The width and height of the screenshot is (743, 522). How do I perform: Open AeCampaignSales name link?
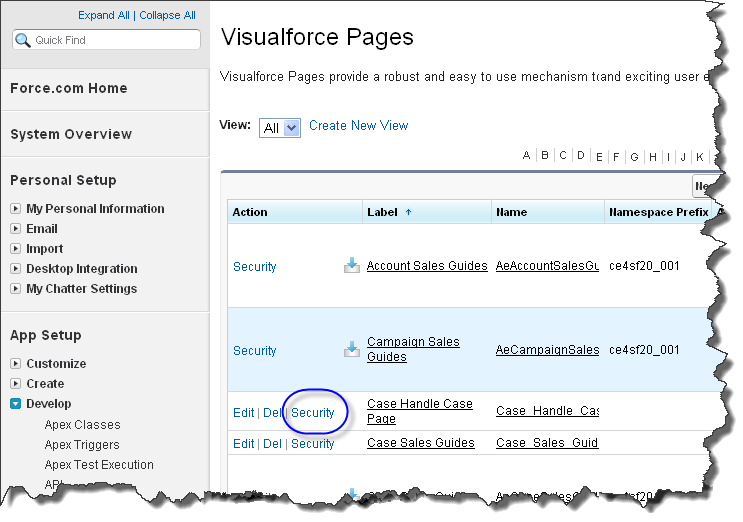(x=547, y=350)
